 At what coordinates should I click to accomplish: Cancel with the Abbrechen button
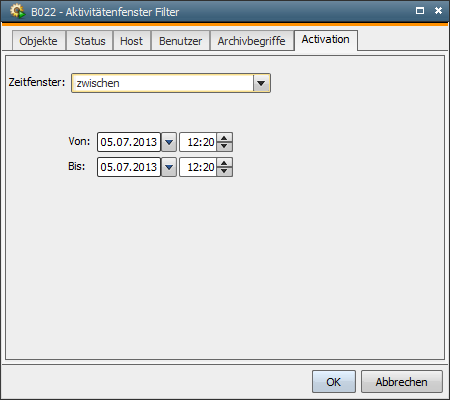[x=402, y=382]
